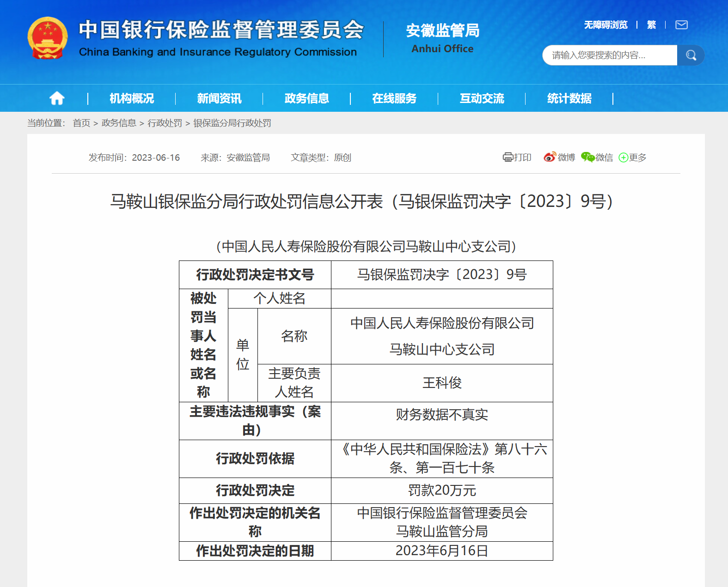
Task: Click the green plus more-share icon
Action: [x=624, y=157]
